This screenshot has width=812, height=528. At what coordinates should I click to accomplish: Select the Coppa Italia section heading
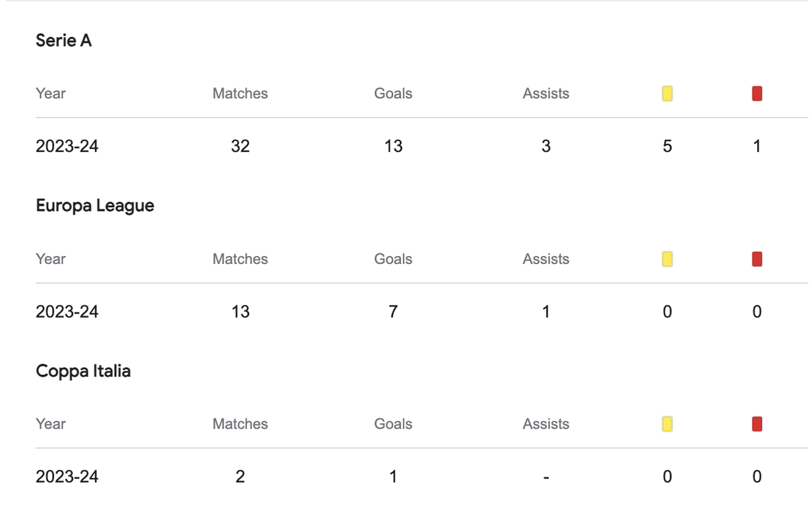pyautogui.click(x=83, y=371)
